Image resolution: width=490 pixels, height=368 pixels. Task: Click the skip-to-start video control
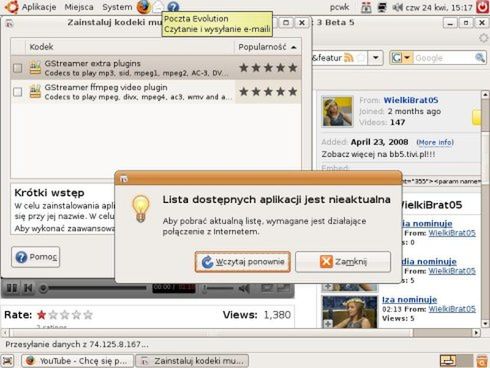click(x=28, y=288)
